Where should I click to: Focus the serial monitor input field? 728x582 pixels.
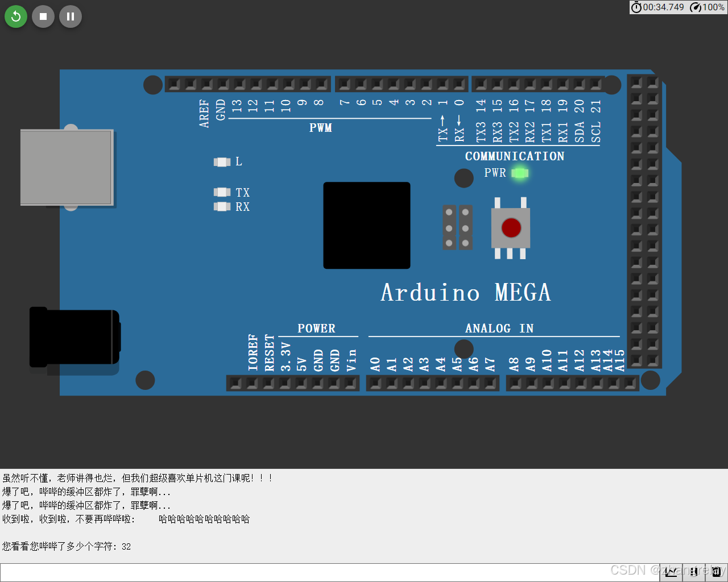(x=330, y=572)
